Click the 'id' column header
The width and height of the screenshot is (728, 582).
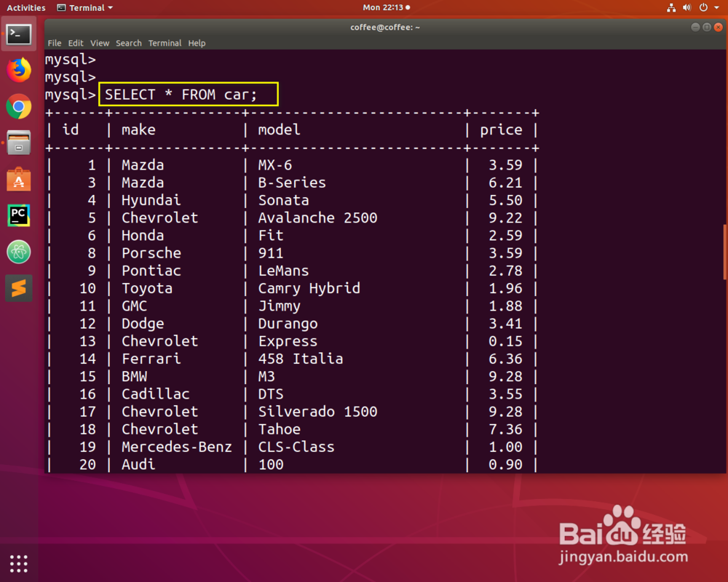point(71,129)
